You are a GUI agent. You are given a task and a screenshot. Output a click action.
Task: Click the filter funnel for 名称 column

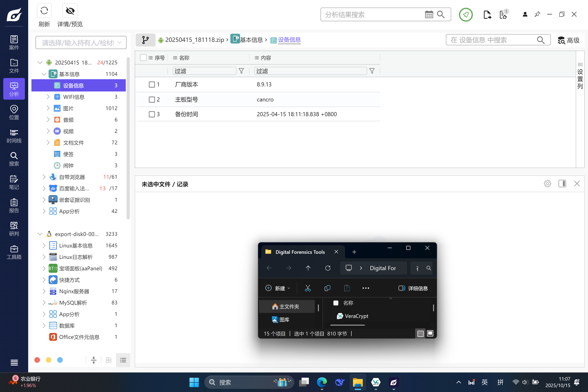tap(241, 71)
